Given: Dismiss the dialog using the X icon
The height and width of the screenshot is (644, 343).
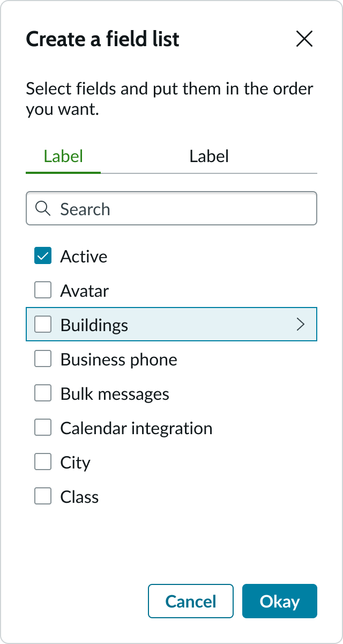Looking at the screenshot, I should (x=304, y=39).
